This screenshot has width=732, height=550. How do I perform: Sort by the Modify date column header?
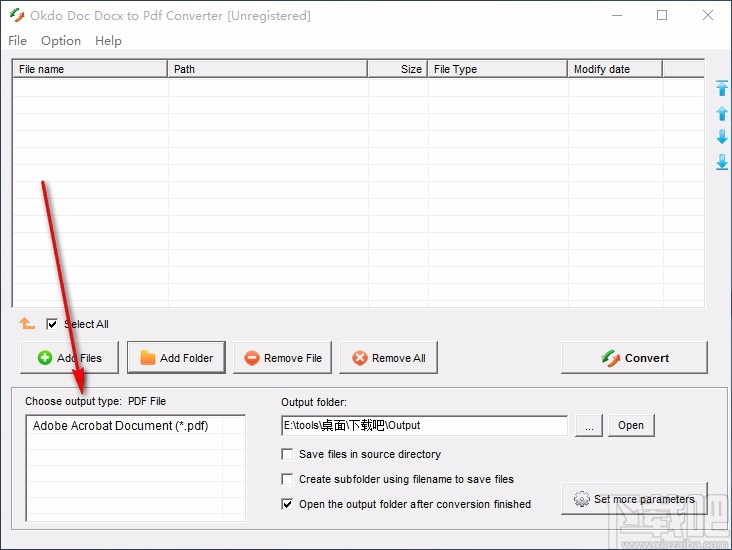[x=615, y=69]
